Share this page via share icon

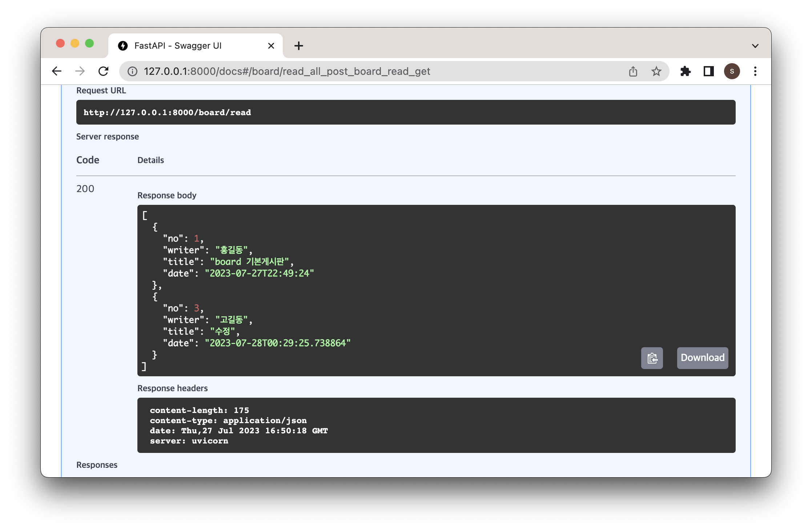click(633, 71)
